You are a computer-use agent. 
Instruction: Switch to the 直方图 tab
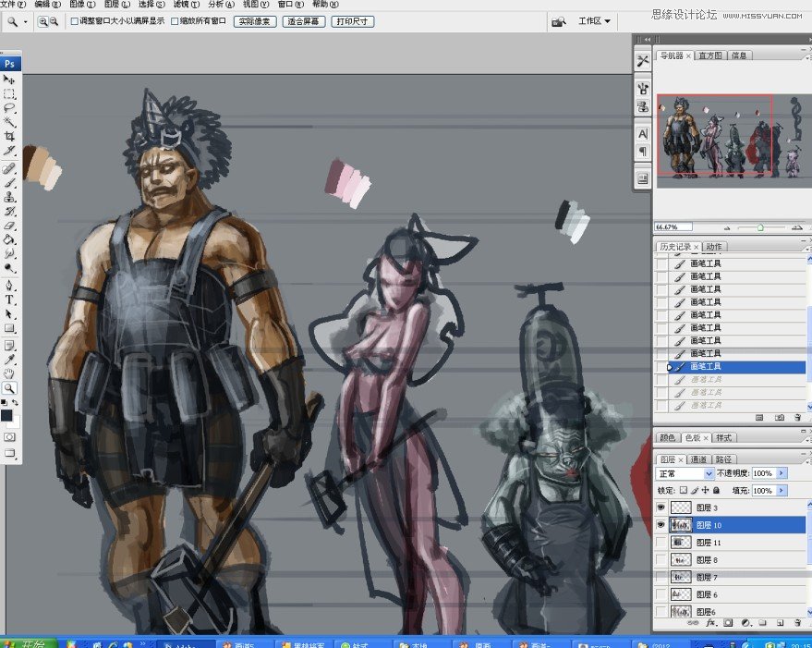[x=710, y=55]
